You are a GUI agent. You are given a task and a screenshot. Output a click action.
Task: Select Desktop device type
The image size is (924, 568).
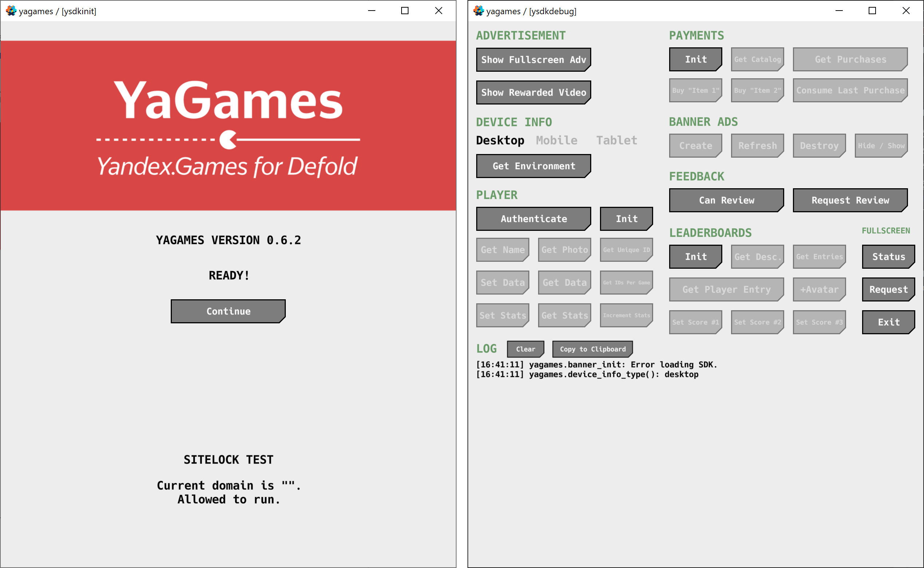(500, 141)
